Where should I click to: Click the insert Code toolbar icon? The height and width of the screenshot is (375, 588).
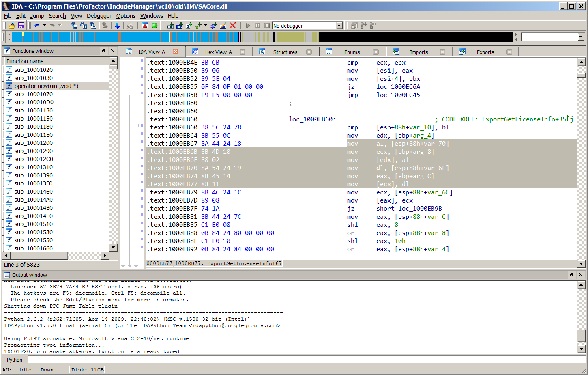pos(170,26)
